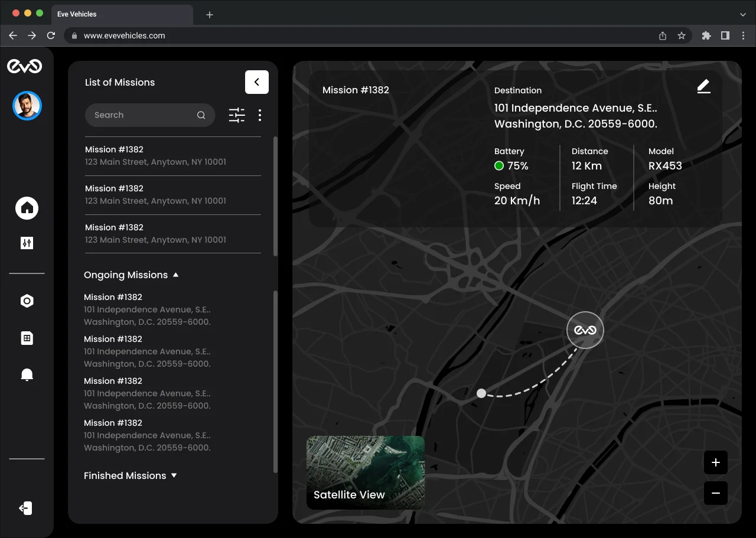The height and width of the screenshot is (538, 756).
Task: Open browser extensions puzzle icon
Action: (706, 35)
